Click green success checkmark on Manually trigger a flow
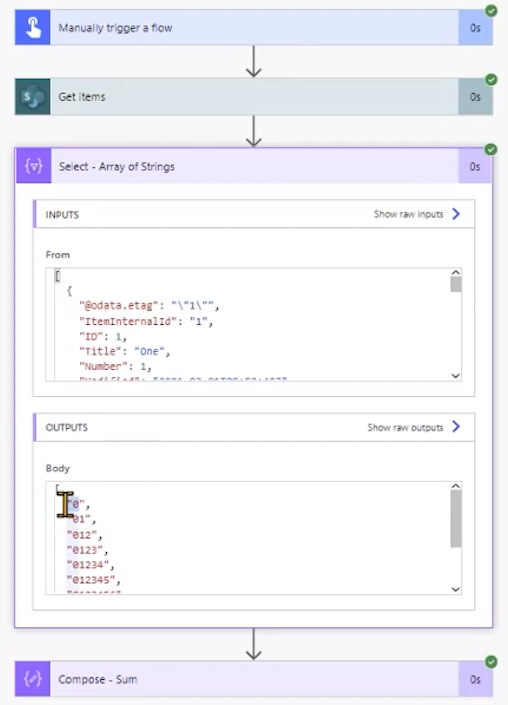Image resolution: width=508 pixels, height=705 pixels. coord(491,10)
